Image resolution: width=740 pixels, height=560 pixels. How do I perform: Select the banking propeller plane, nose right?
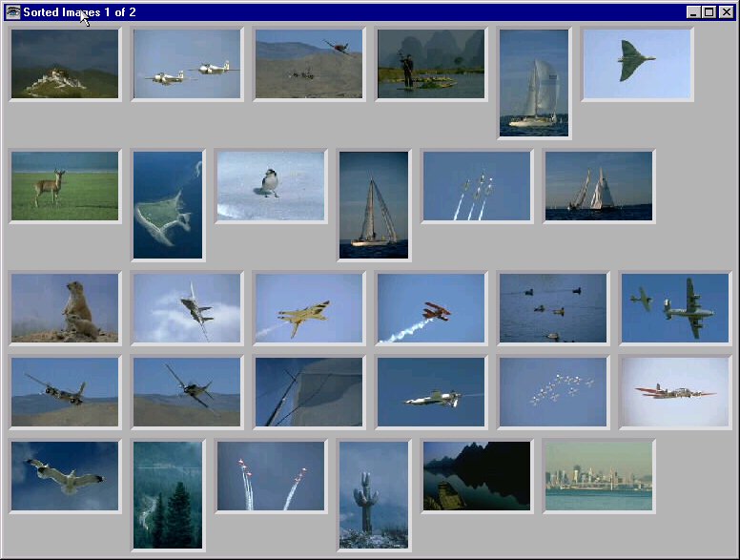187,392
